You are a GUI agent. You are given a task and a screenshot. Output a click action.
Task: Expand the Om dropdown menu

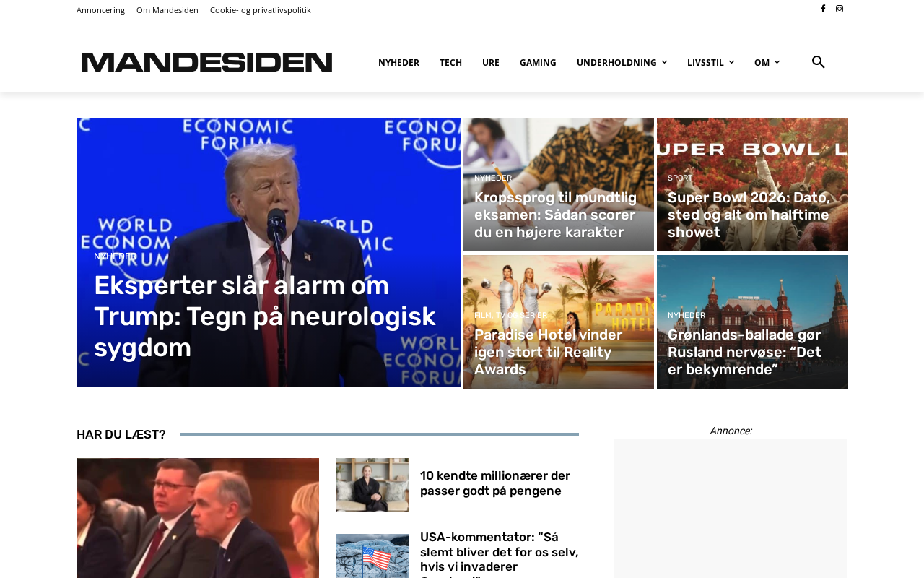tap(767, 63)
